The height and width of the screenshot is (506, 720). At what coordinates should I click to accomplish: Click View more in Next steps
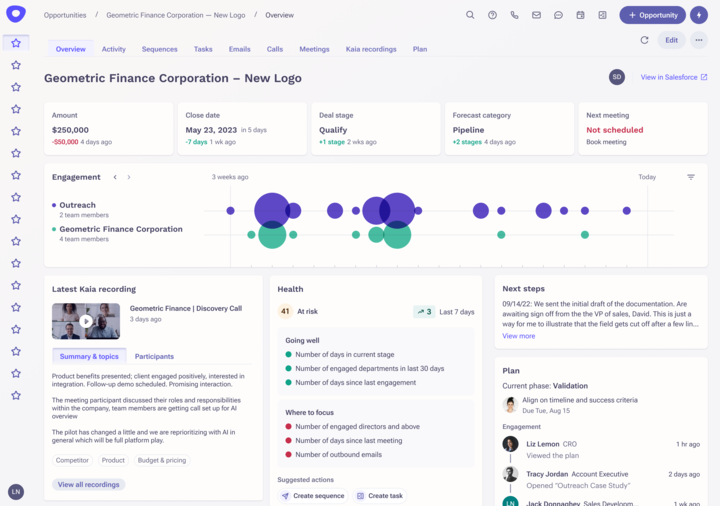[x=518, y=336]
